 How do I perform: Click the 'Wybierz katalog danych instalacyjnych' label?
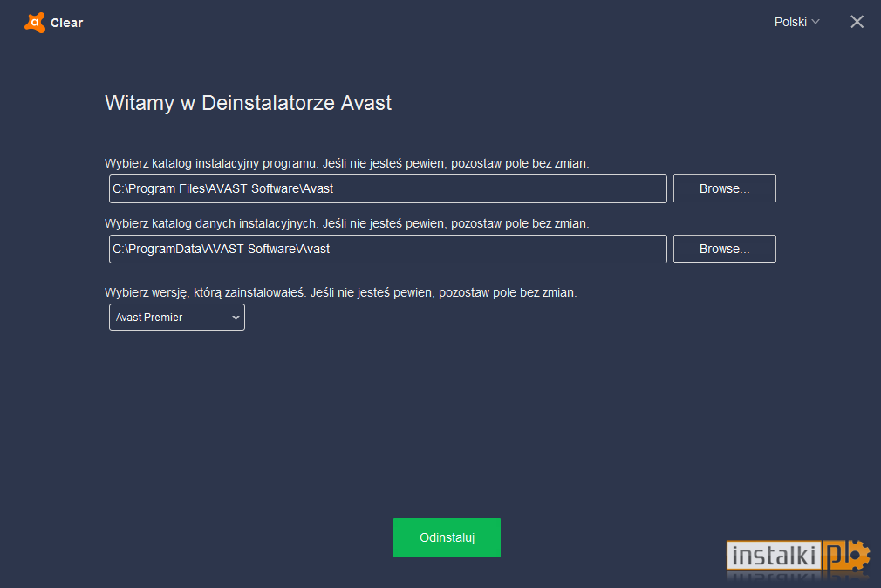(346, 223)
